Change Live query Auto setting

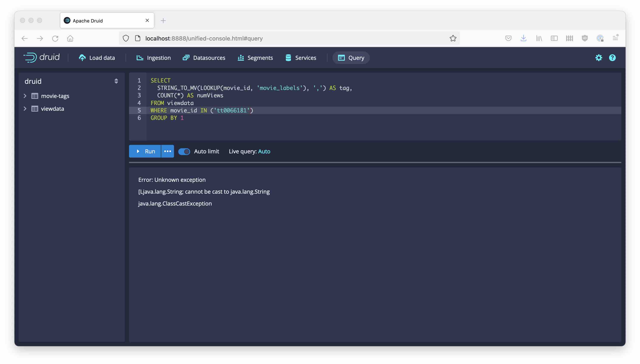(x=264, y=151)
